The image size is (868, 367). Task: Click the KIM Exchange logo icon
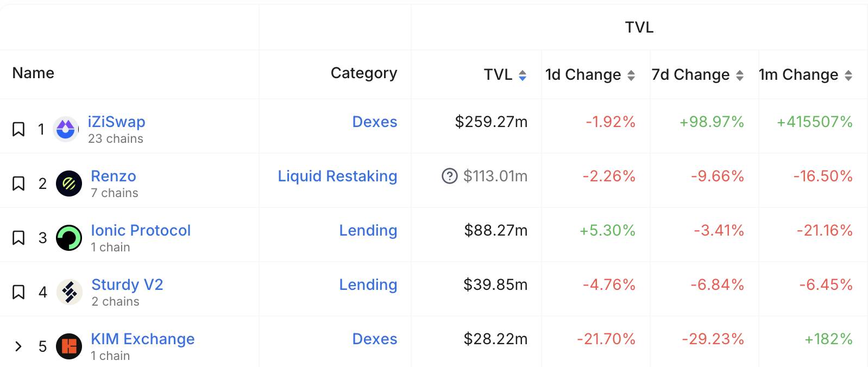coord(69,346)
